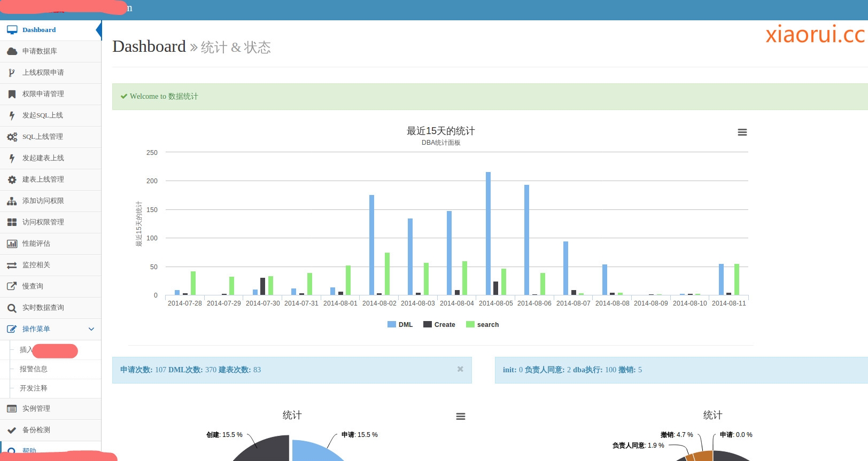Click the 最近15天的统计 chart title
The width and height of the screenshot is (868, 461).
click(441, 131)
